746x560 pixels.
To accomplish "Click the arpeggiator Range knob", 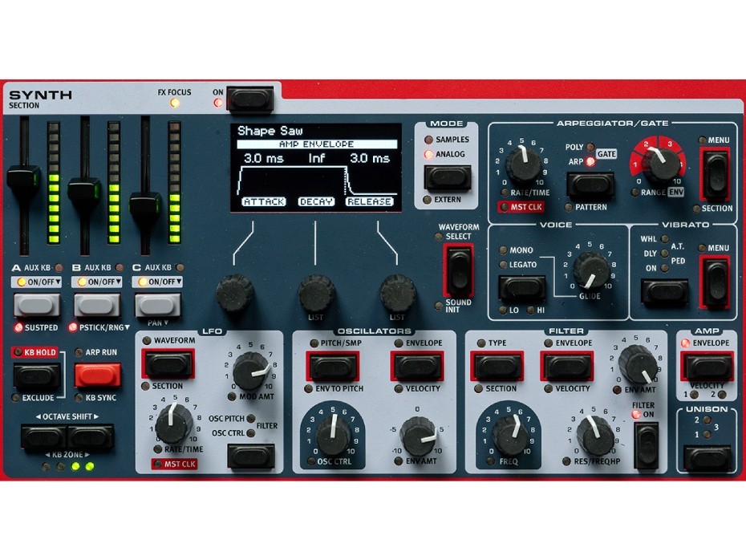I will pos(659,166).
